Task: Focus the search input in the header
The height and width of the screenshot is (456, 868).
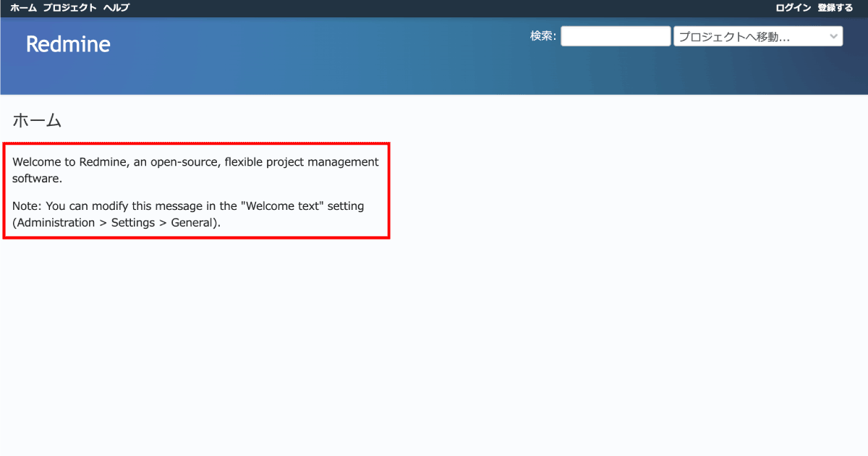Action: (x=615, y=35)
